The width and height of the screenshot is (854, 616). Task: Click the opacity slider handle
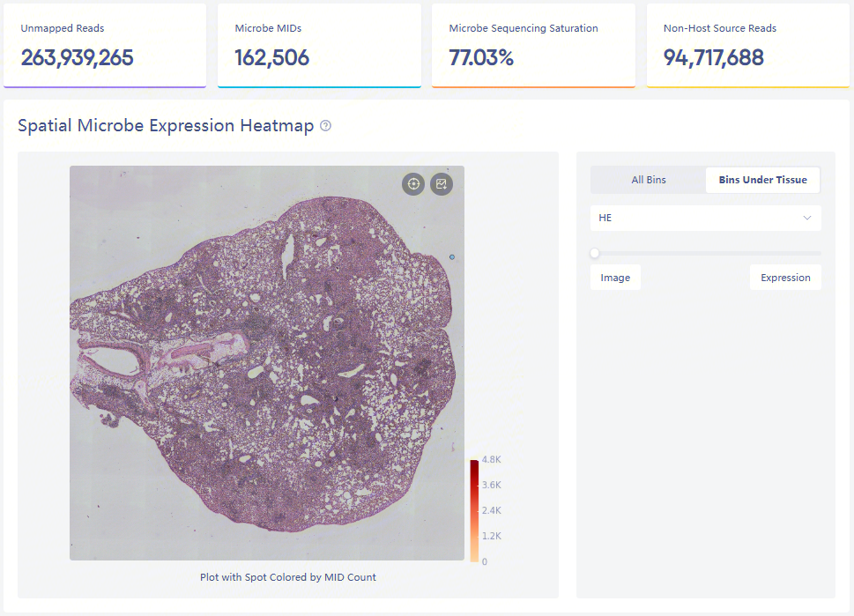[x=595, y=253]
